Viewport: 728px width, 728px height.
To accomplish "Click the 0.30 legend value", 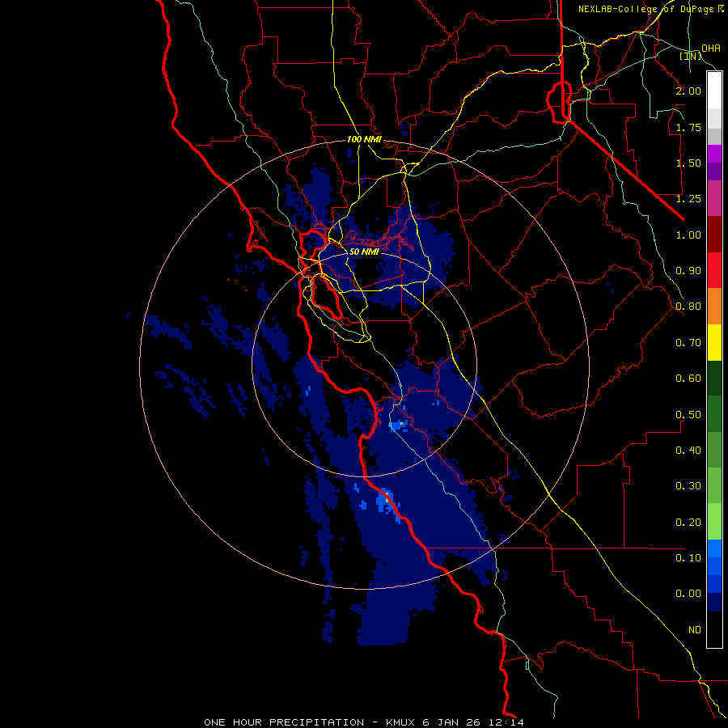I will (688, 486).
